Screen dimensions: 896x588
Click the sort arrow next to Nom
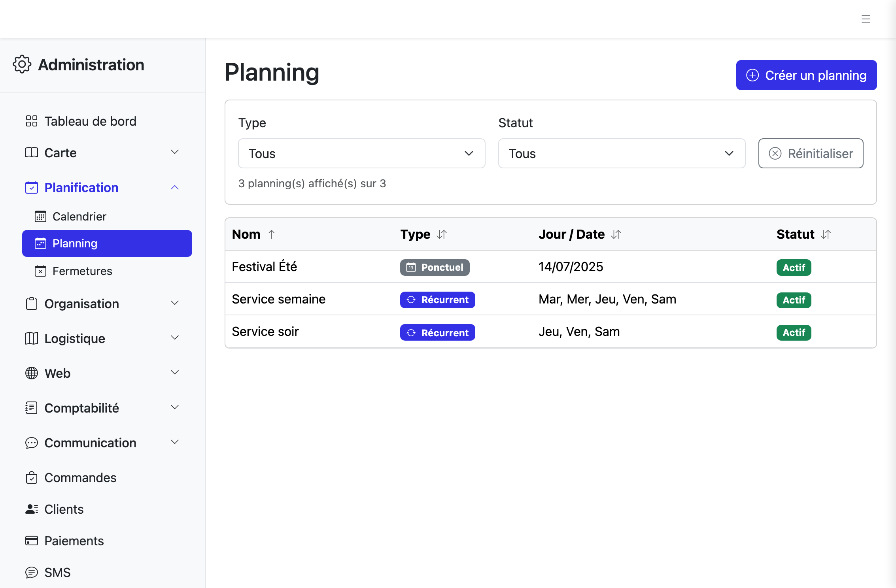pyautogui.click(x=271, y=234)
